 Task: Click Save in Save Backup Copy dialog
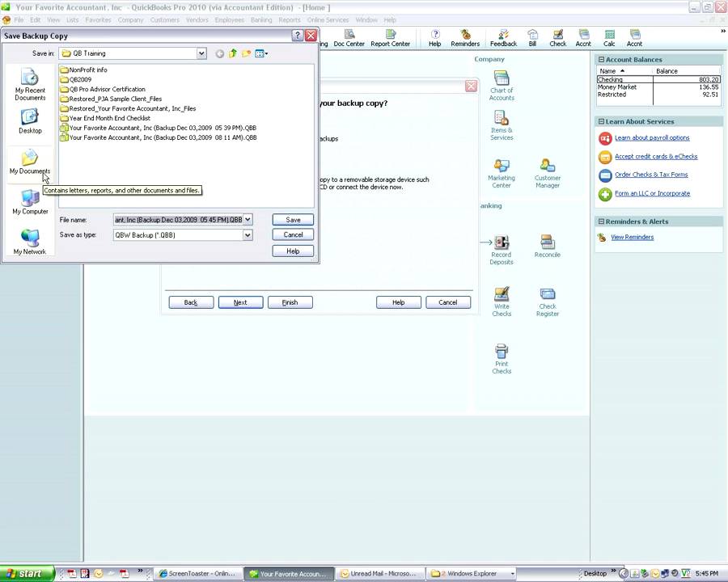coord(293,220)
